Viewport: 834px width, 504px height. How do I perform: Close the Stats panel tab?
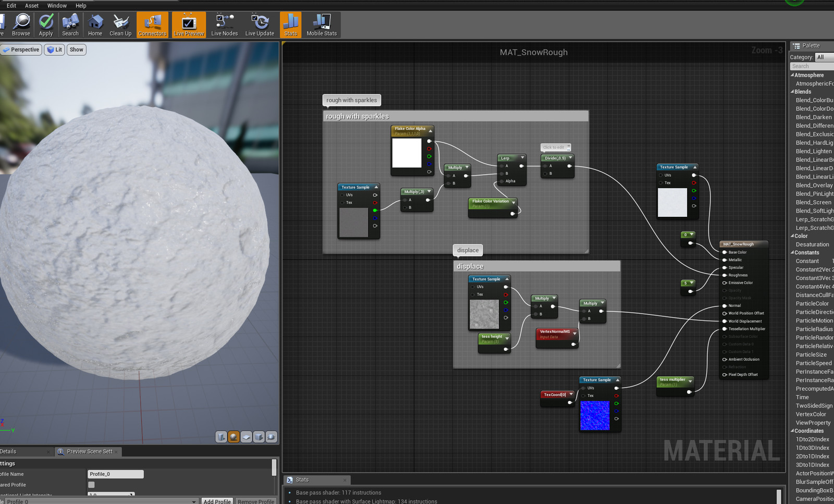click(345, 480)
